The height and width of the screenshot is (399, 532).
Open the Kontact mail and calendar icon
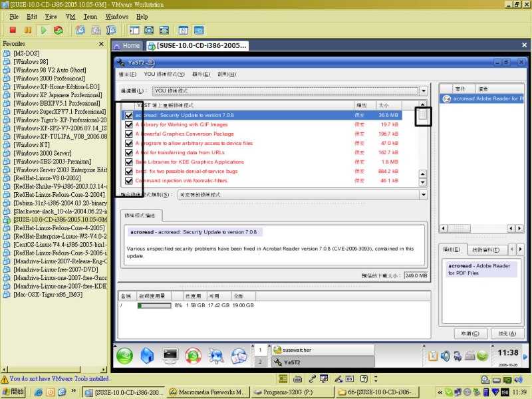pyautogui.click(x=239, y=356)
